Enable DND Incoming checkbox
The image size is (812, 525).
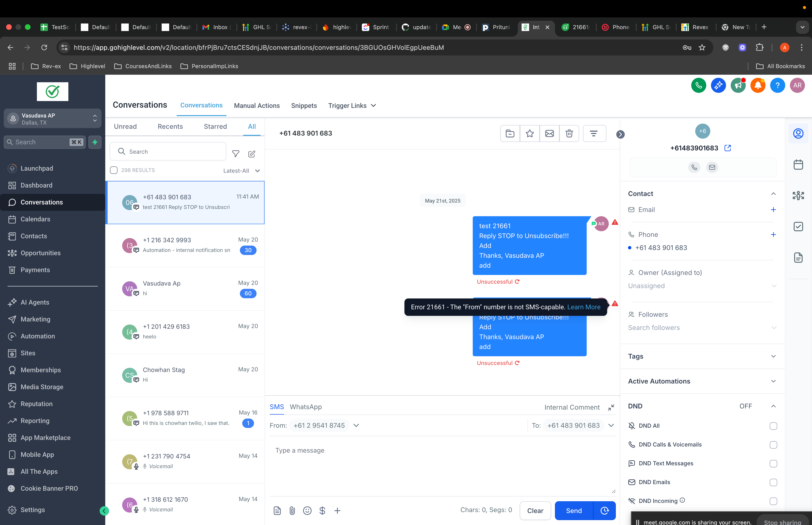coord(773,501)
